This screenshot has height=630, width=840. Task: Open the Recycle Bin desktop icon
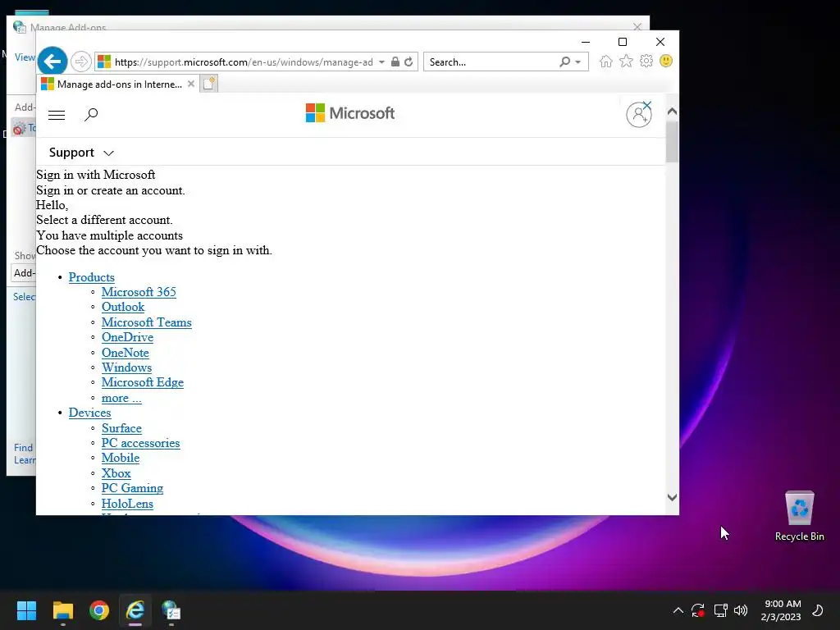tap(799, 516)
